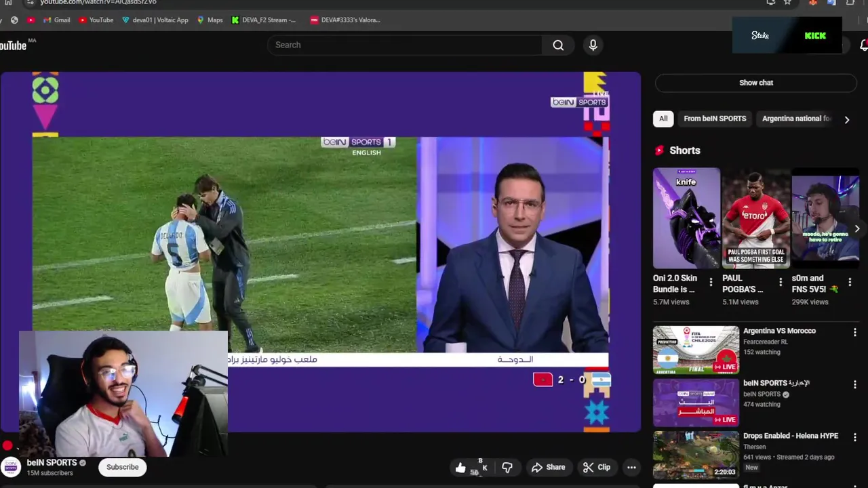Viewport: 868px width, 488px height.
Task: Select the From beIN SPORTS chip
Action: 715,119
